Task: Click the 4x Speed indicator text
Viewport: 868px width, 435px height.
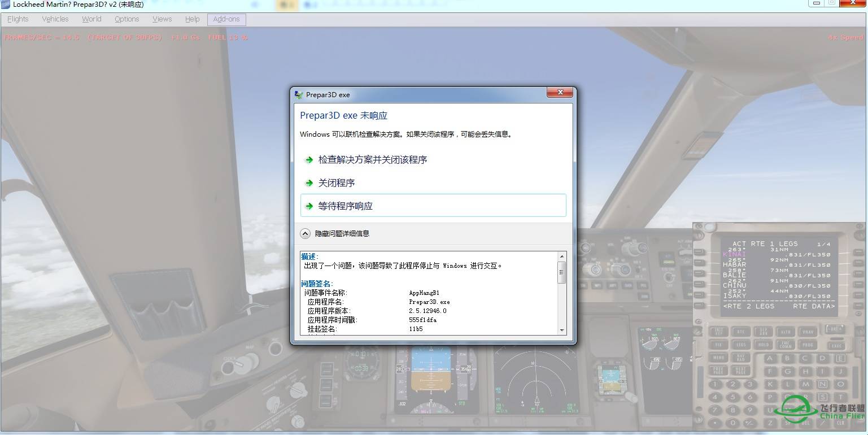Action: [x=845, y=37]
